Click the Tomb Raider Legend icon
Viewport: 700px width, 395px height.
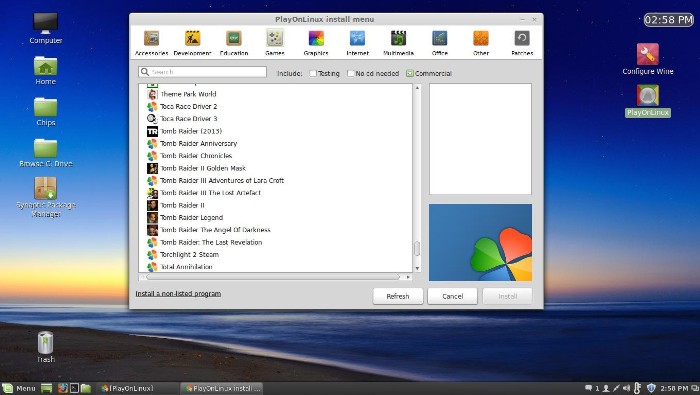click(x=152, y=218)
